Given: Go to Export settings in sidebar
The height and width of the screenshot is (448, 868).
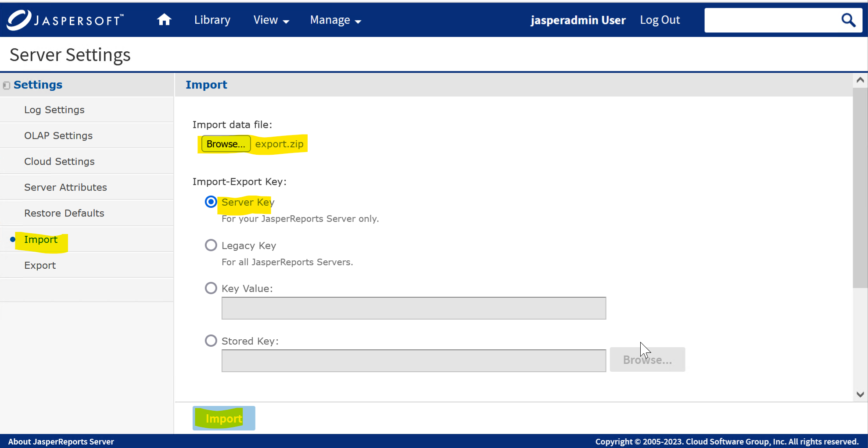Looking at the screenshot, I should (40, 265).
